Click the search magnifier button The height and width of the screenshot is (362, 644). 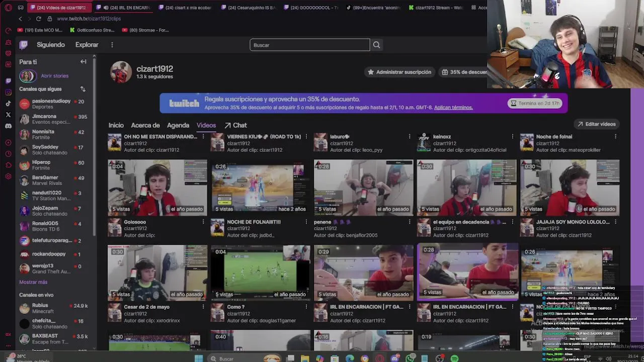pos(376,45)
